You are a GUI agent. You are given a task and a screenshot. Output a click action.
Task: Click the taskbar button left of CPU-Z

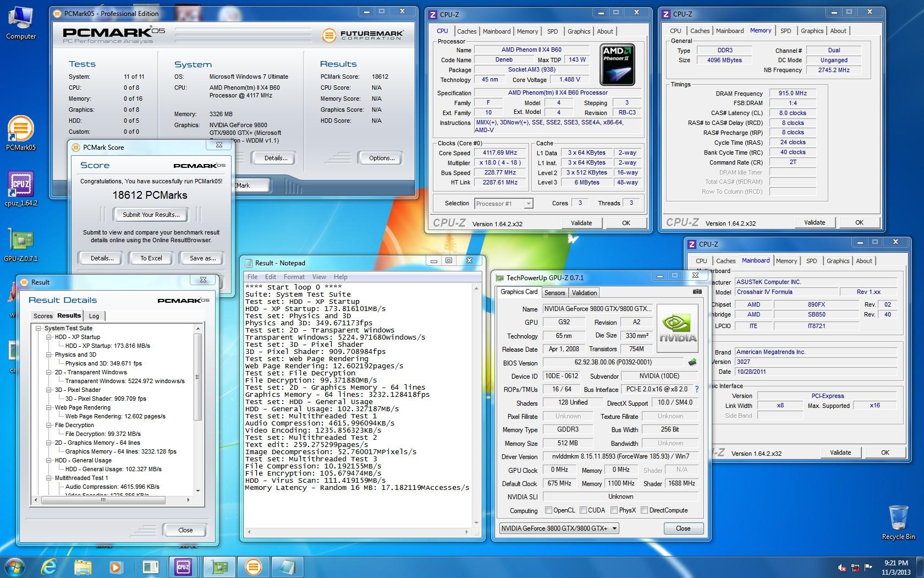point(150,566)
